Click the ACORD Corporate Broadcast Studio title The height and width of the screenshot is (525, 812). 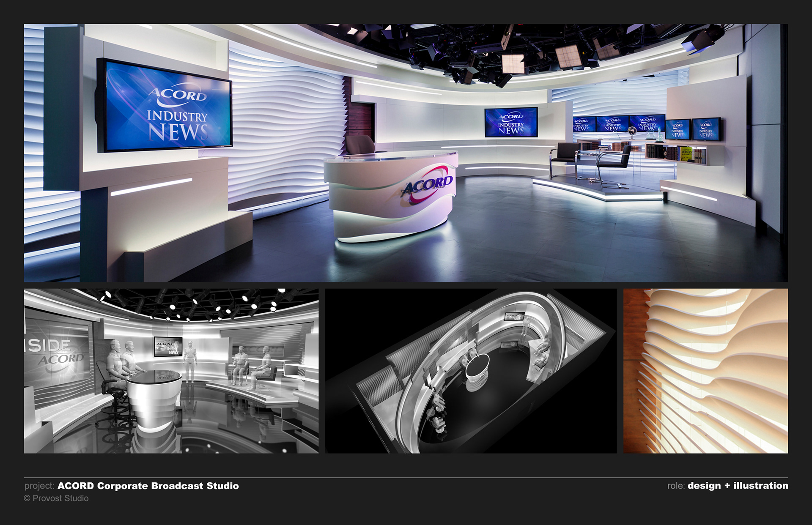[148, 486]
